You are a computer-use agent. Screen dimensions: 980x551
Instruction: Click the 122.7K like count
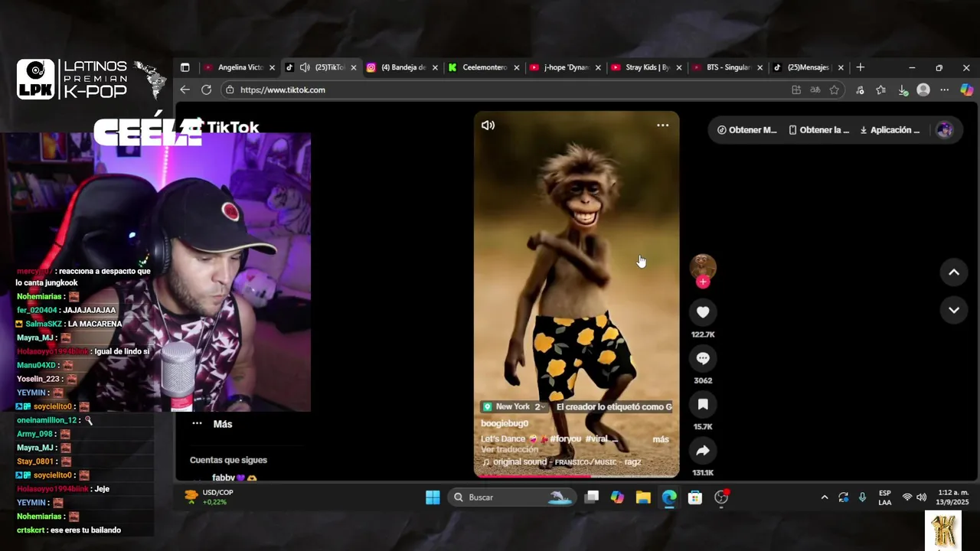point(703,334)
